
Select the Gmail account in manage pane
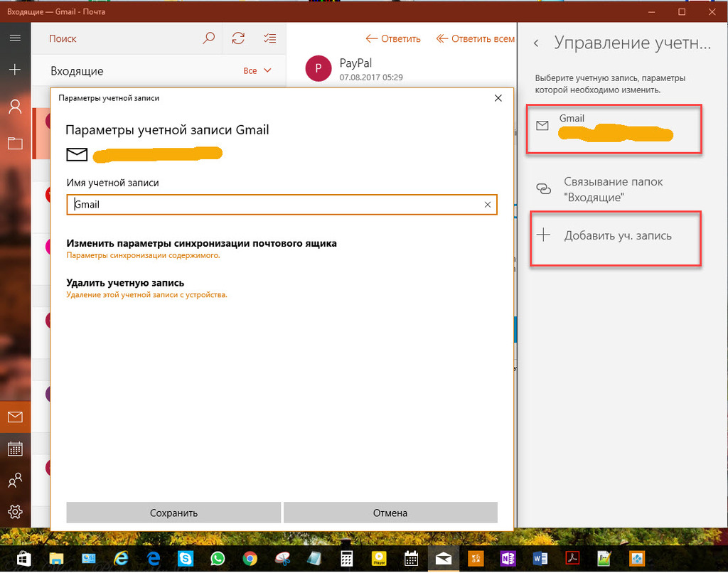click(614, 129)
